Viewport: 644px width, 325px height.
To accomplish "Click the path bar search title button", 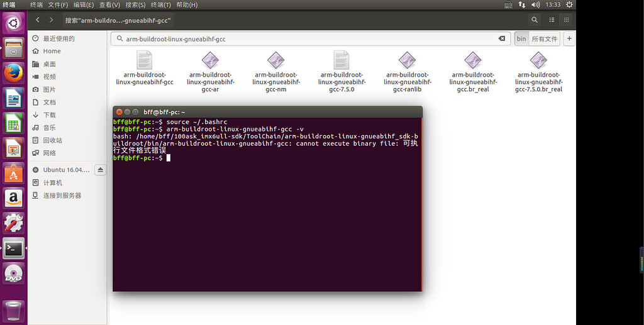I will tap(118, 19).
